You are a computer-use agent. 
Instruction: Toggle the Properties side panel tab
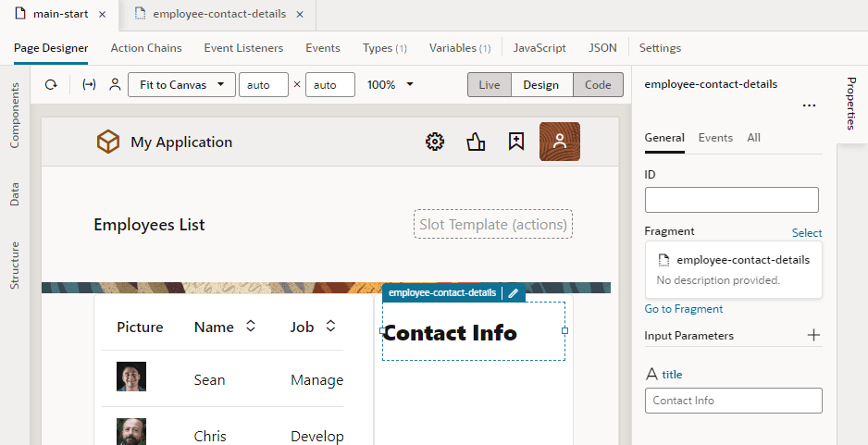pyautogui.click(x=851, y=104)
